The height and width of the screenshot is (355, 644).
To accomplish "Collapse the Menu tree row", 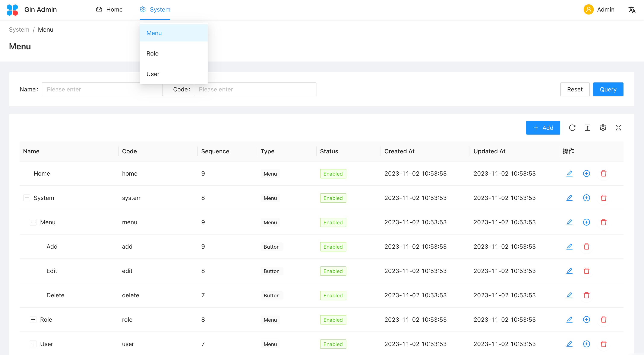I will (x=33, y=222).
